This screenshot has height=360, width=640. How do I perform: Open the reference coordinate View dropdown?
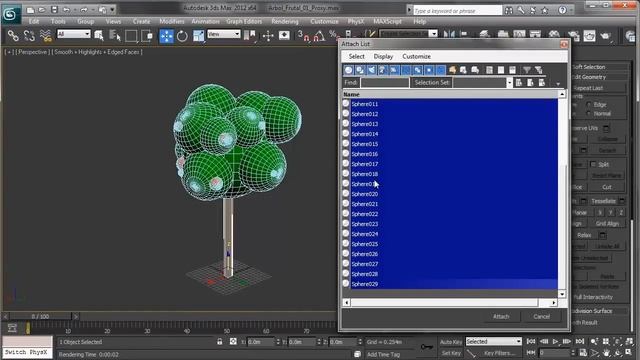tap(224, 34)
